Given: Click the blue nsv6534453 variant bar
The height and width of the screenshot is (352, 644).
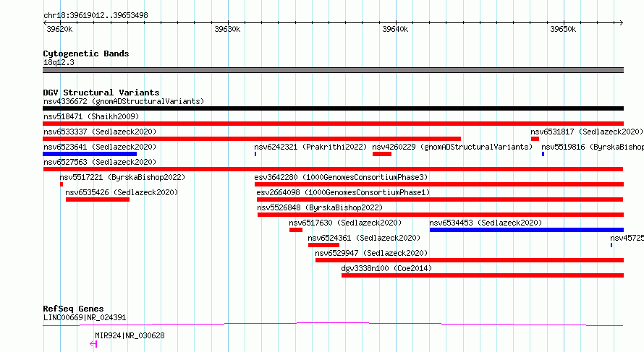Looking at the screenshot, I should 527,230.
